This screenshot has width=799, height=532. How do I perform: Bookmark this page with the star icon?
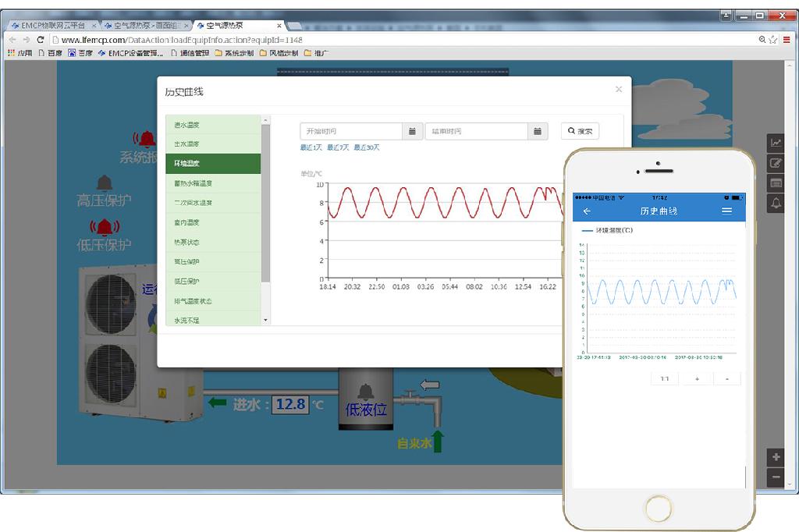(x=773, y=39)
